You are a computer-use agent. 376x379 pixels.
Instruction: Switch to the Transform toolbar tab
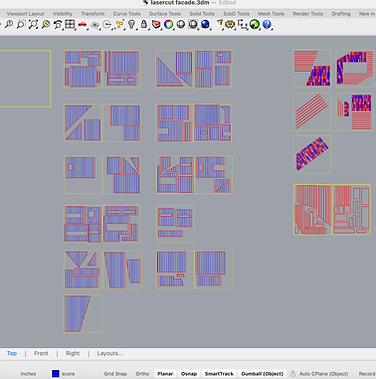93,14
